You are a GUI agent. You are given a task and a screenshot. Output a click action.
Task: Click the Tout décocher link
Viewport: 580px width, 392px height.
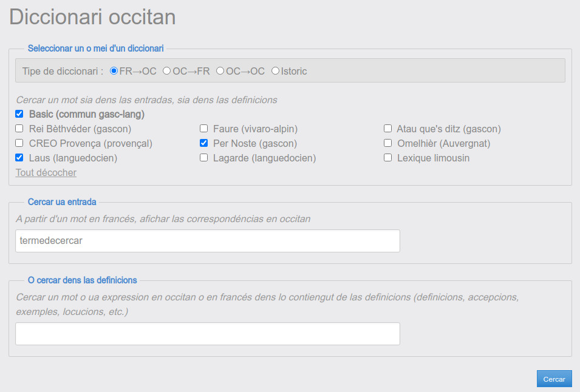coord(46,172)
